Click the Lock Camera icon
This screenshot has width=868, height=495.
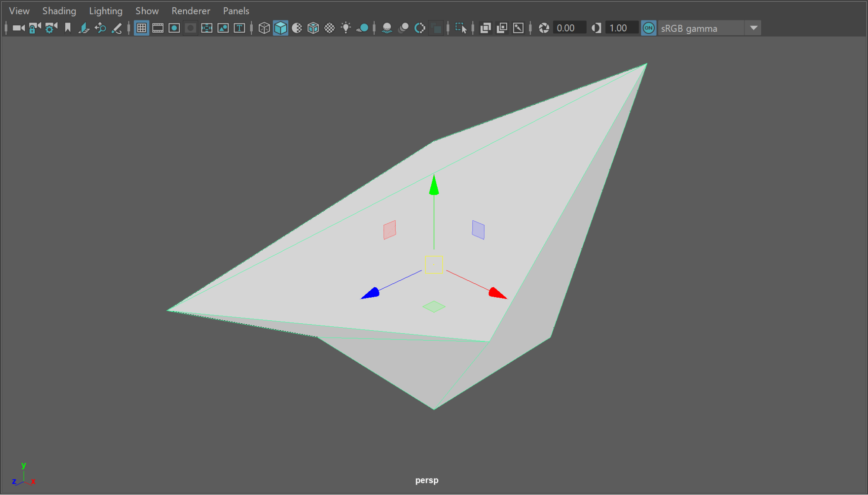point(34,28)
